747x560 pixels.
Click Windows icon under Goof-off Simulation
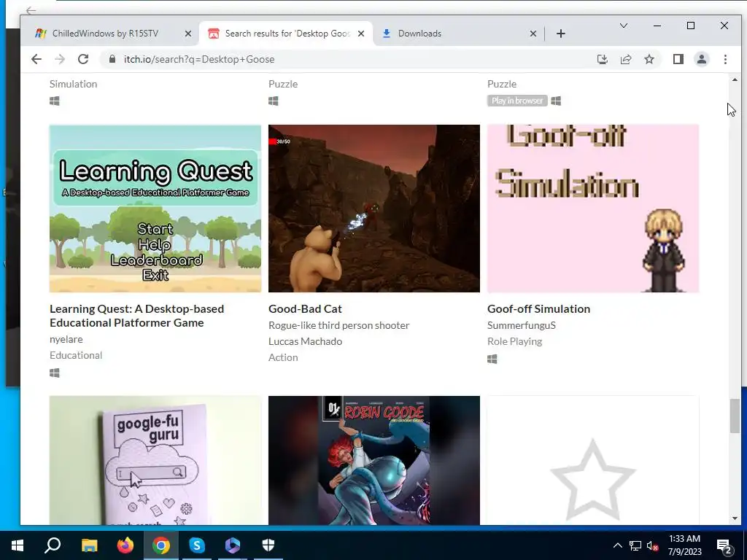coord(492,359)
